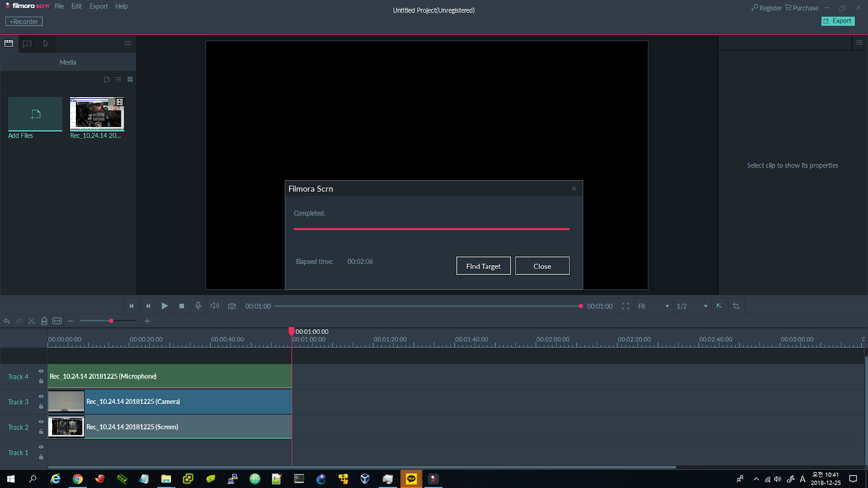This screenshot has width=868, height=488.
Task: Open the File menu
Action: (x=59, y=7)
